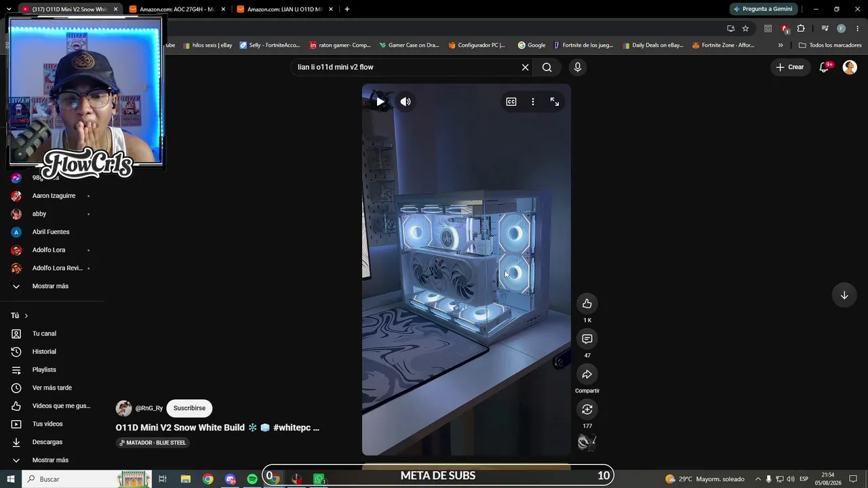Image resolution: width=868 pixels, height=488 pixels.
Task: Open Daily Deals on eBay bookmark
Action: (x=652, y=45)
